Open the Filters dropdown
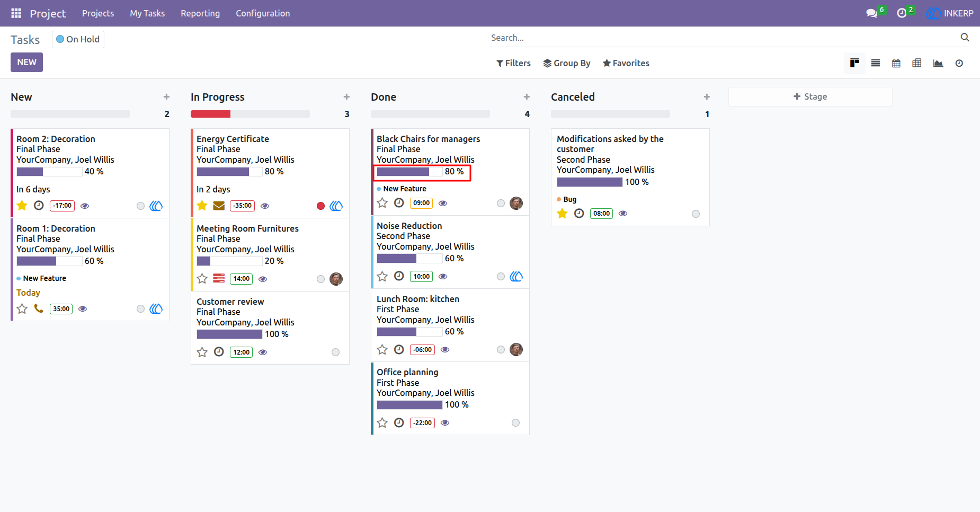Viewport: 980px width, 512px height. pyautogui.click(x=513, y=63)
